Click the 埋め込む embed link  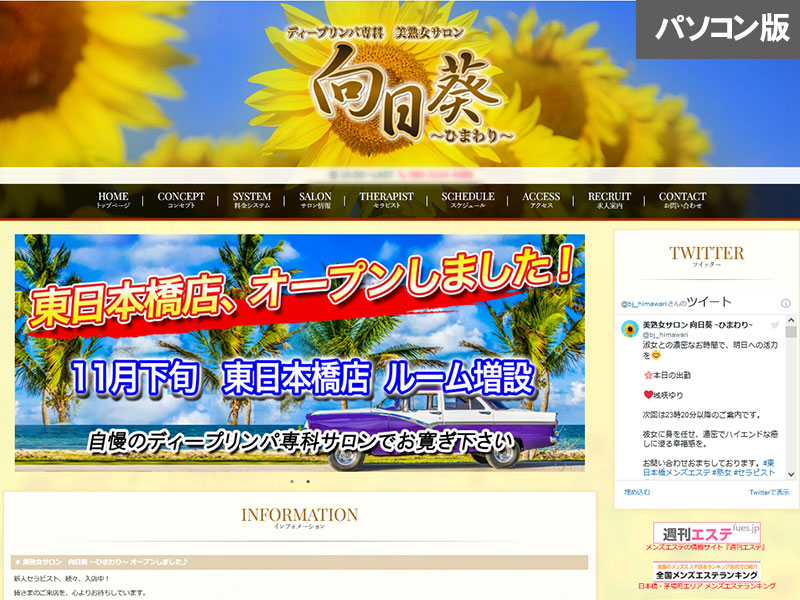point(637,492)
